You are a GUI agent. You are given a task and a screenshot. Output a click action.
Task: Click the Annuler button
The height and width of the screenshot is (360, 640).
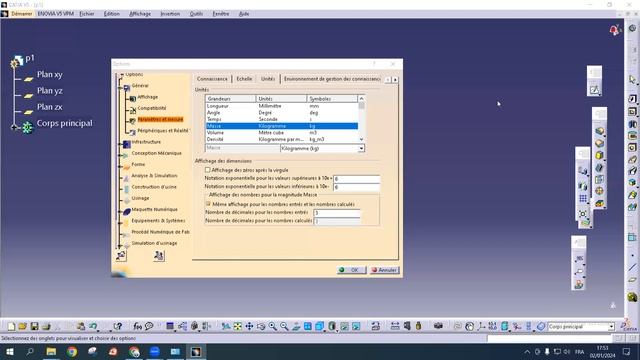tap(384, 270)
